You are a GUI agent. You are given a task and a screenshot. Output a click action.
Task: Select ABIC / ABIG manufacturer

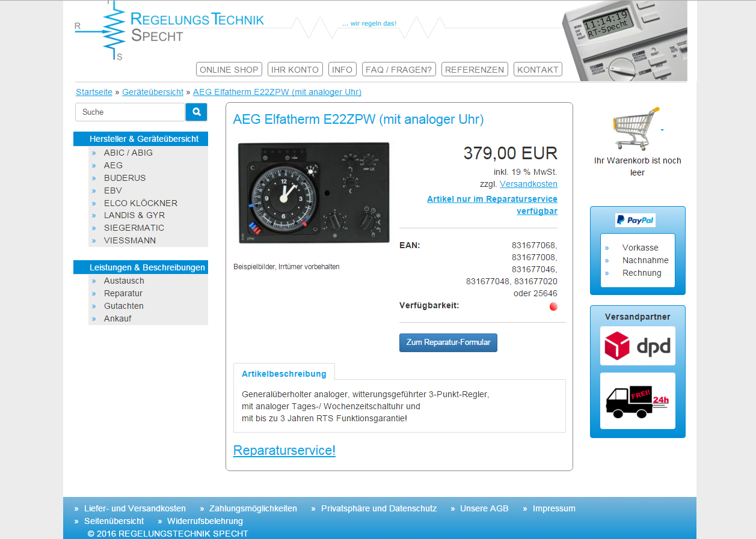tap(128, 153)
